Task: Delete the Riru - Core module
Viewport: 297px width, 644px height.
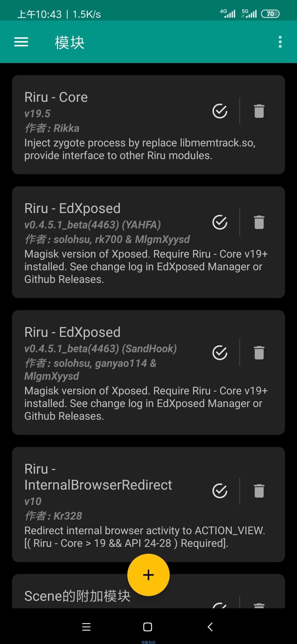Action: 259,111
